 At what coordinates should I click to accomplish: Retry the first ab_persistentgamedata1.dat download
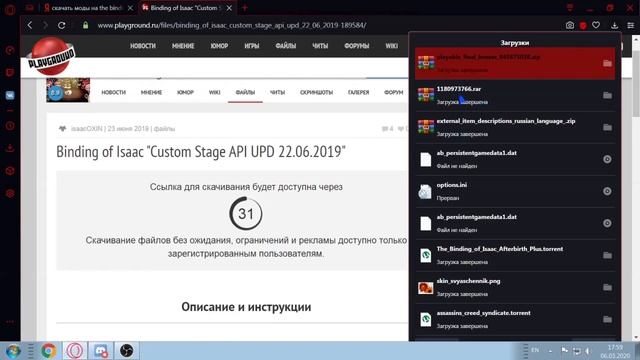[x=607, y=159]
